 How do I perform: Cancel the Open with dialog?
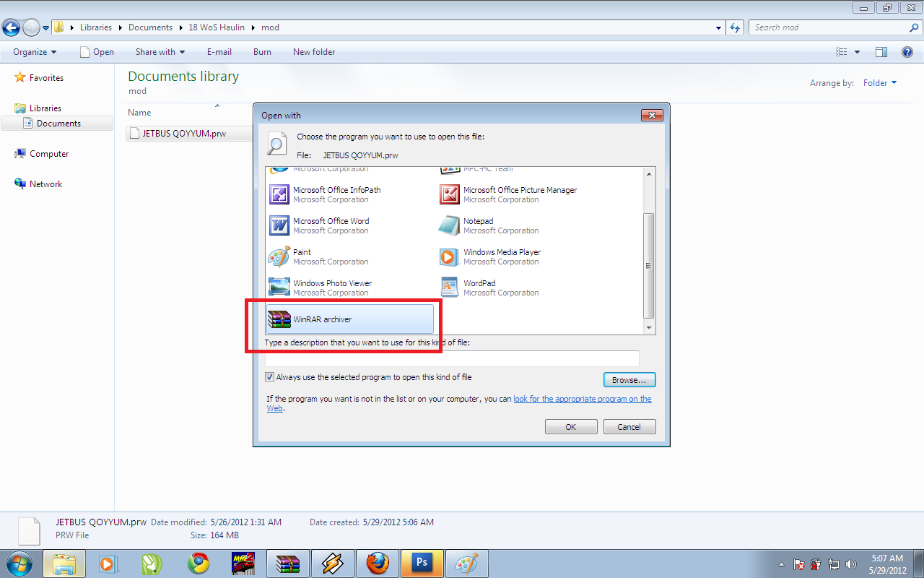pos(629,427)
